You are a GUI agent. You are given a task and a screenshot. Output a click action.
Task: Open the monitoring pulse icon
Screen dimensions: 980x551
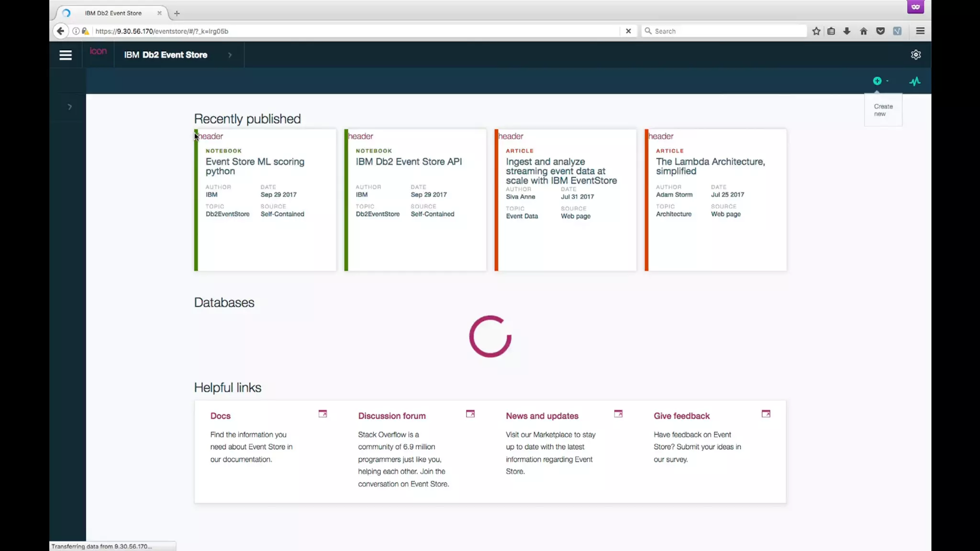(x=914, y=81)
